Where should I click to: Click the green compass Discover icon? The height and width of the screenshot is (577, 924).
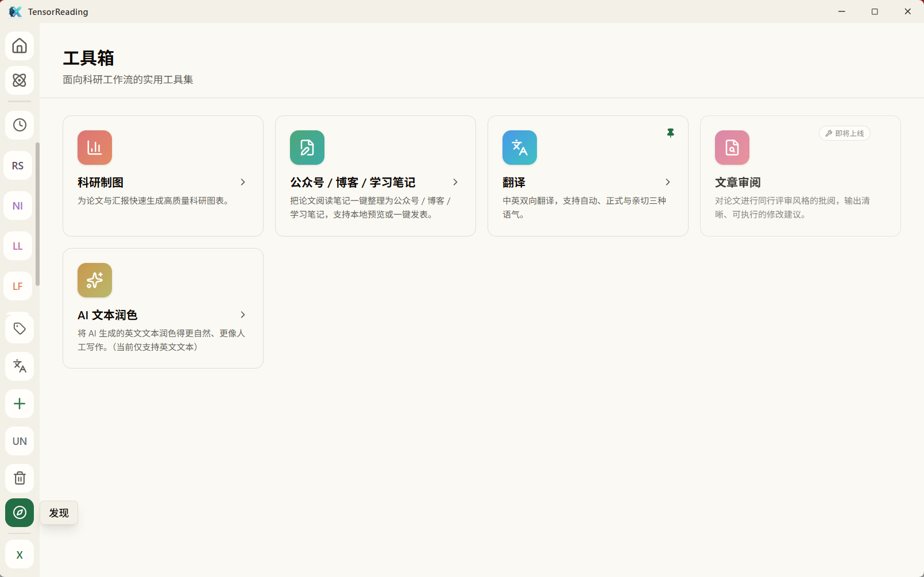(x=20, y=513)
